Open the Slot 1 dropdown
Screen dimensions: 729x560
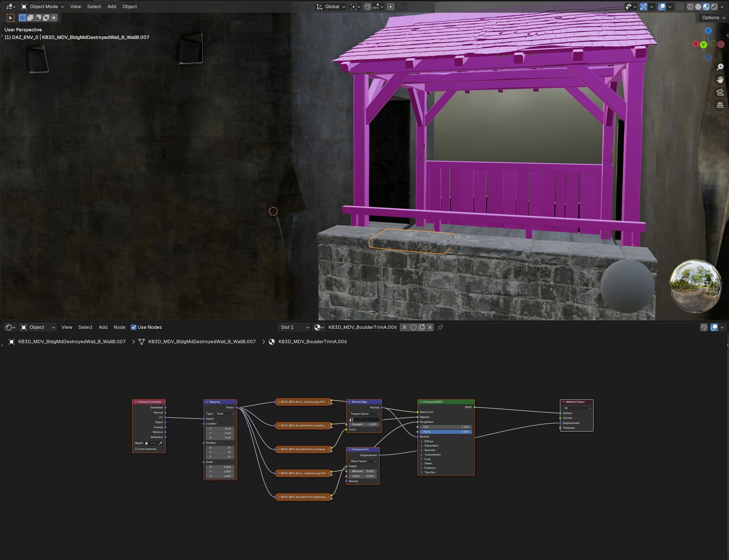coord(294,327)
